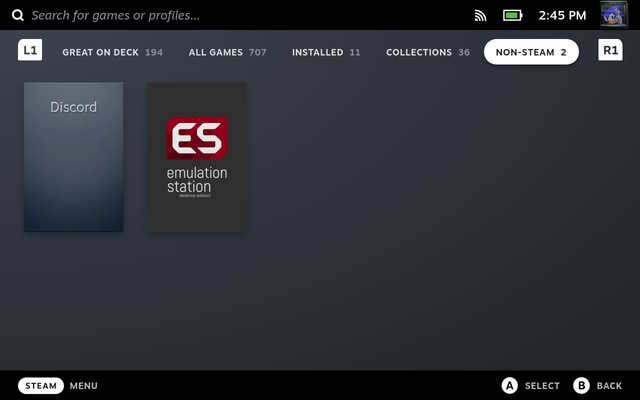The image size is (640, 400).
Task: Open the wireless network status icon
Action: coord(480,16)
